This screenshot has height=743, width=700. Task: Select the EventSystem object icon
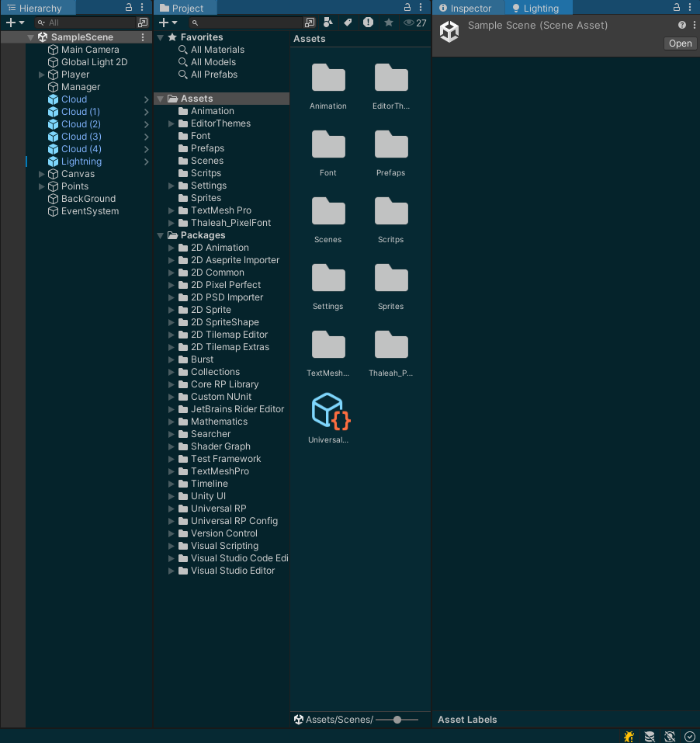(x=53, y=211)
